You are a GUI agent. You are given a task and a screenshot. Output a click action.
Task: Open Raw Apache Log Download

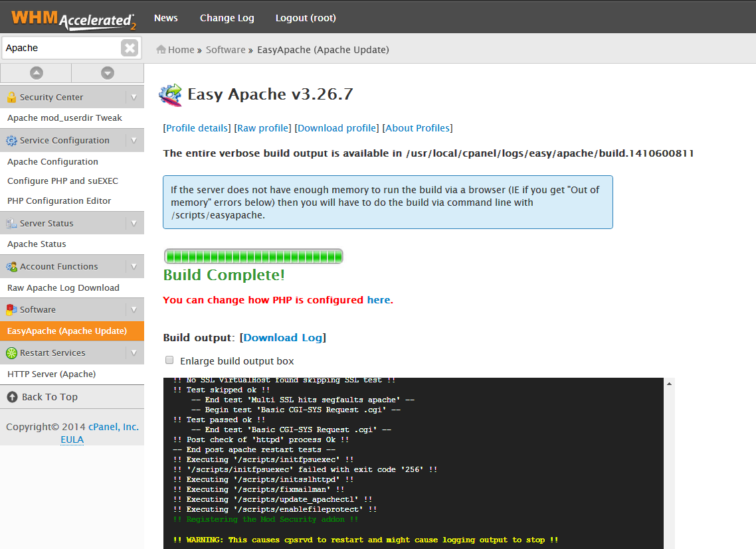click(x=63, y=287)
